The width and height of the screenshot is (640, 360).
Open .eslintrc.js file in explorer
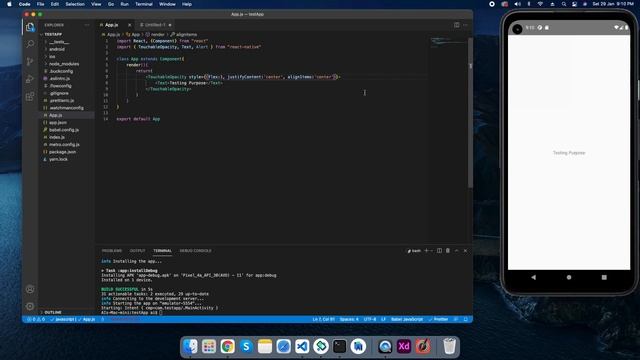60,79
